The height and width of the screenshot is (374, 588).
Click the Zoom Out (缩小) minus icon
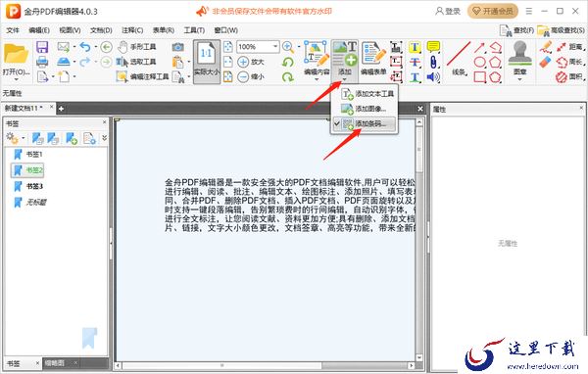(x=243, y=76)
